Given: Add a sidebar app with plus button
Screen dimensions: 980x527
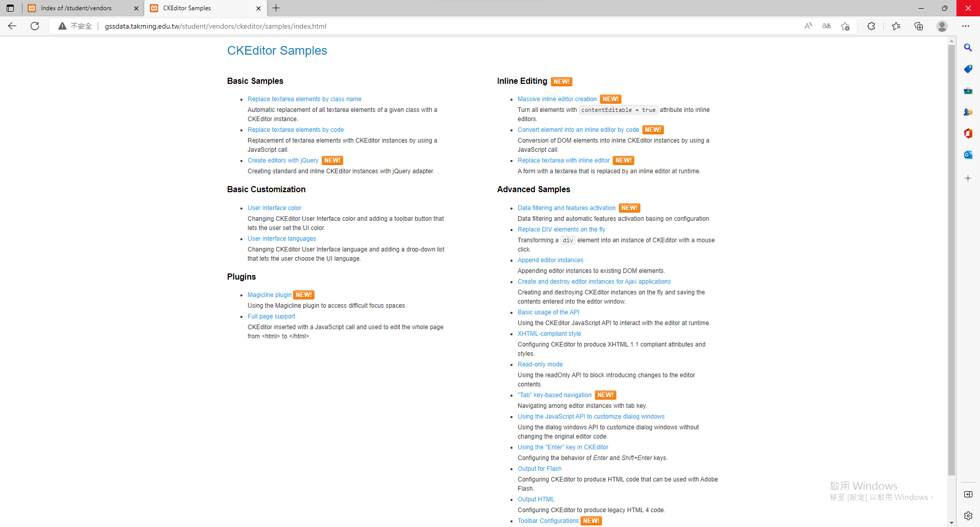Looking at the screenshot, I should pos(968,178).
